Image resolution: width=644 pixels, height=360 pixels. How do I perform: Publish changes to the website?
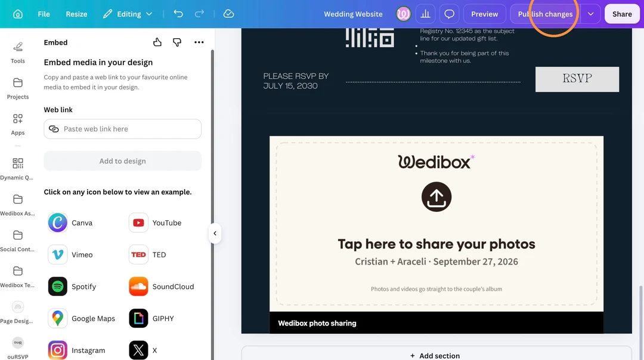click(x=545, y=14)
